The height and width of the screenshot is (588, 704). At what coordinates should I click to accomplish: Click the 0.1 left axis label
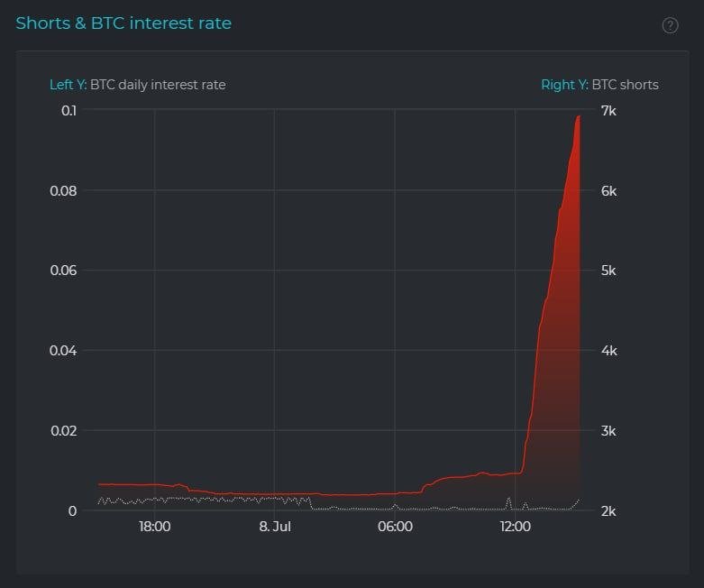69,110
